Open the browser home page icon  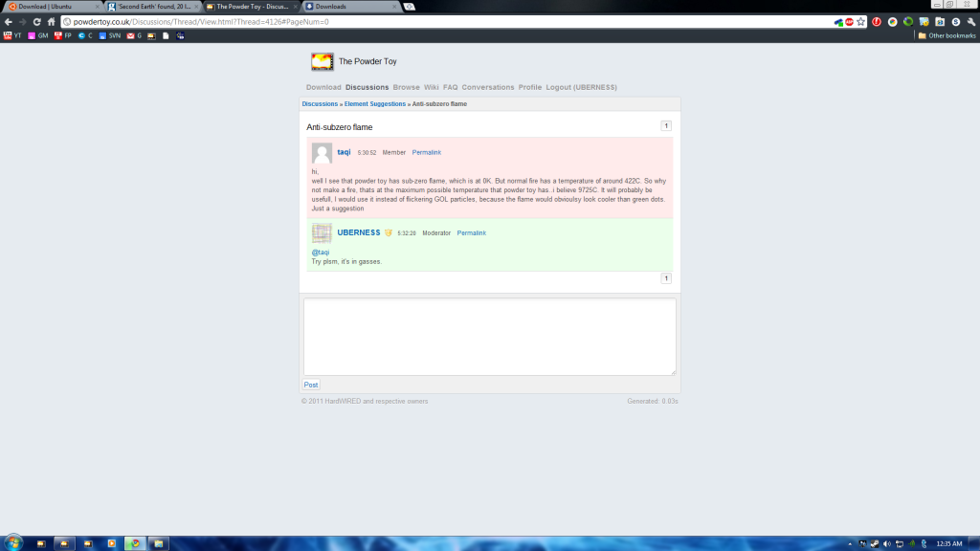point(52,22)
